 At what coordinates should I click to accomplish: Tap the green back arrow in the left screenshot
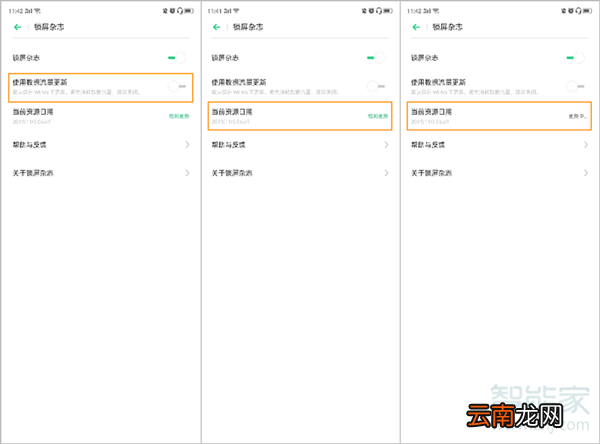click(x=18, y=27)
